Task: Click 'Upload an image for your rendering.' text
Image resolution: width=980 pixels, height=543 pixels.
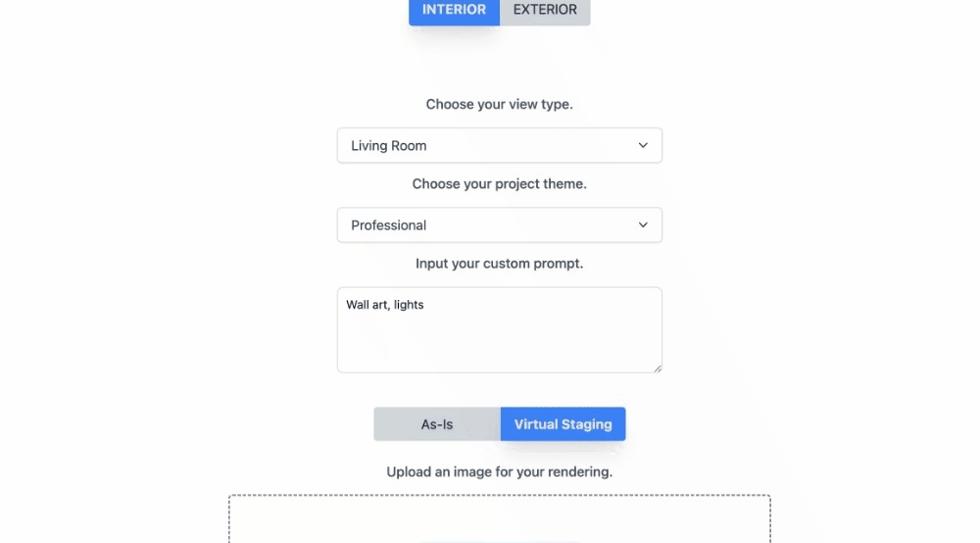Action: point(499,471)
